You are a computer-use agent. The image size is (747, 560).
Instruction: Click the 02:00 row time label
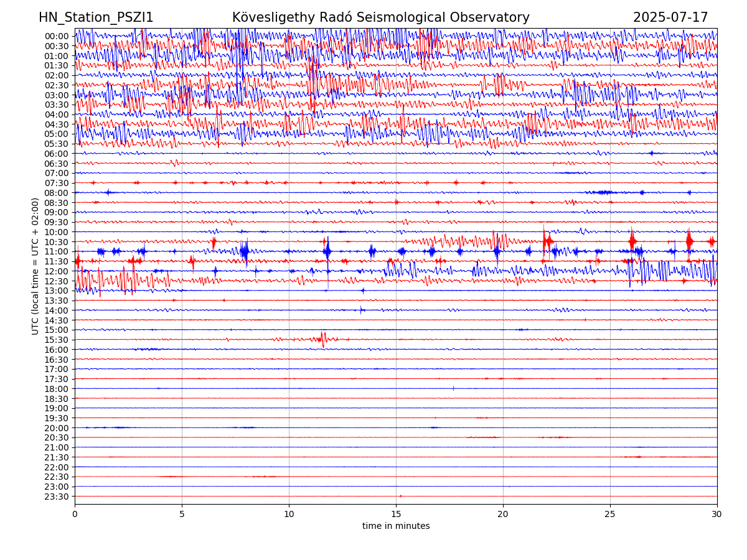click(x=57, y=75)
